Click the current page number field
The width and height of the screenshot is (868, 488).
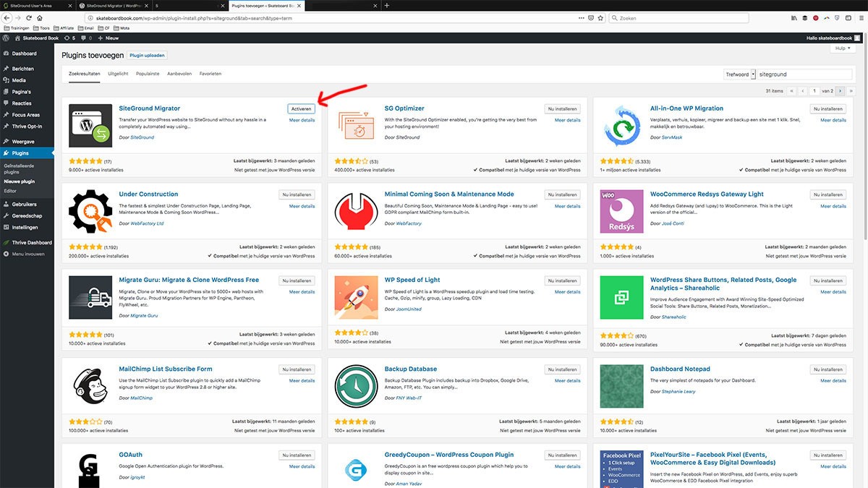pyautogui.click(x=814, y=91)
